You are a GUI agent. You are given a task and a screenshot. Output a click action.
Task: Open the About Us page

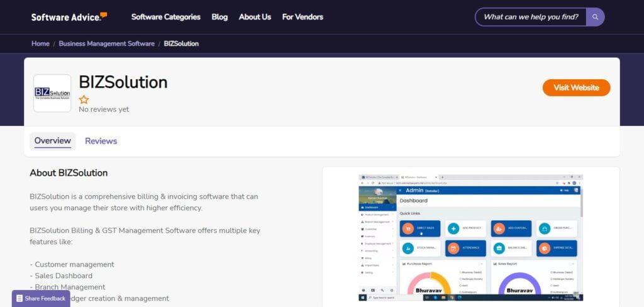pyautogui.click(x=255, y=17)
